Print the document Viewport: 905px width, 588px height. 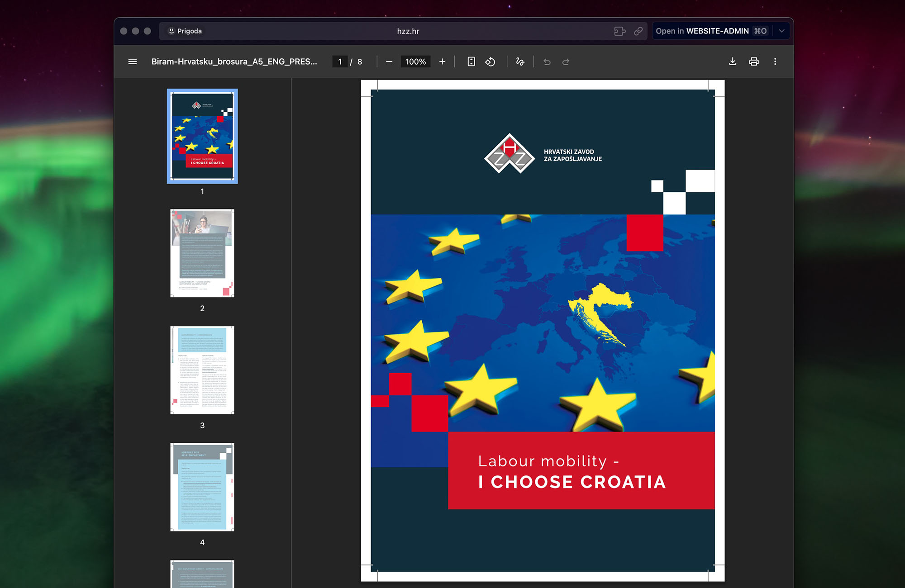point(753,62)
